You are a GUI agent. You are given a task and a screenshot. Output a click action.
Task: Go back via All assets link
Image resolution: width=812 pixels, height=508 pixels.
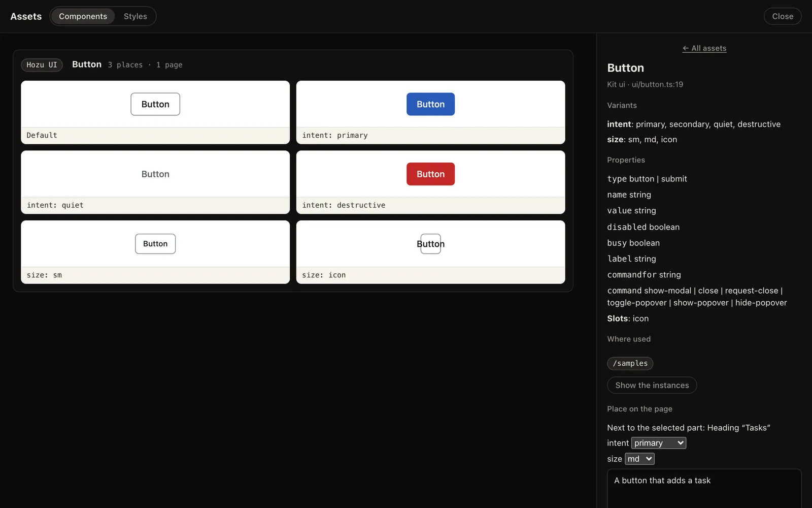pyautogui.click(x=704, y=48)
